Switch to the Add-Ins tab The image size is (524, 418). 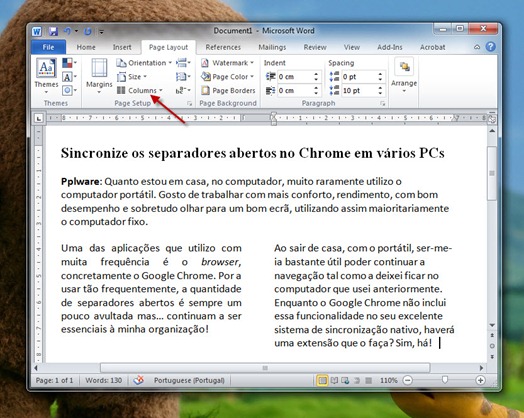390,47
